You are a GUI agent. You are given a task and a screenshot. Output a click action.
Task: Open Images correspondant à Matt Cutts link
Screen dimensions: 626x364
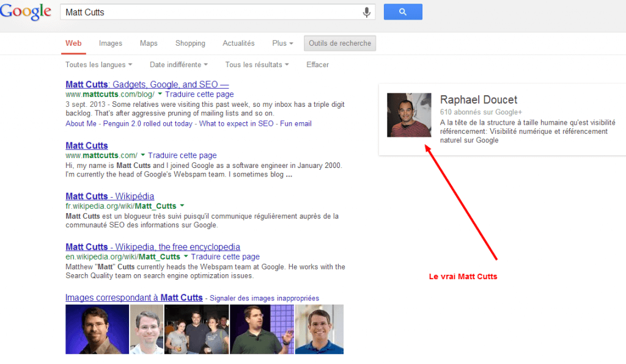point(134,297)
